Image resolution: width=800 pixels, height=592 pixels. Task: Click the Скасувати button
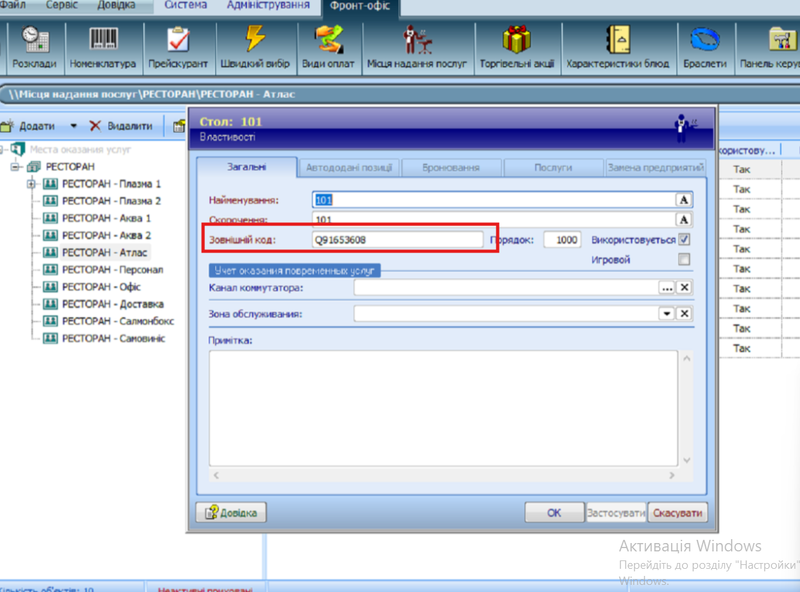(x=678, y=512)
